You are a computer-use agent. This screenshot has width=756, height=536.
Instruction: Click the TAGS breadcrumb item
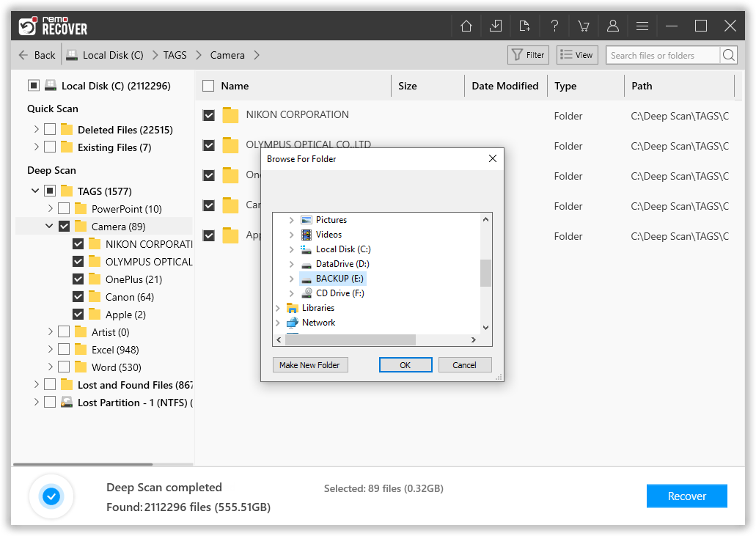(175, 55)
